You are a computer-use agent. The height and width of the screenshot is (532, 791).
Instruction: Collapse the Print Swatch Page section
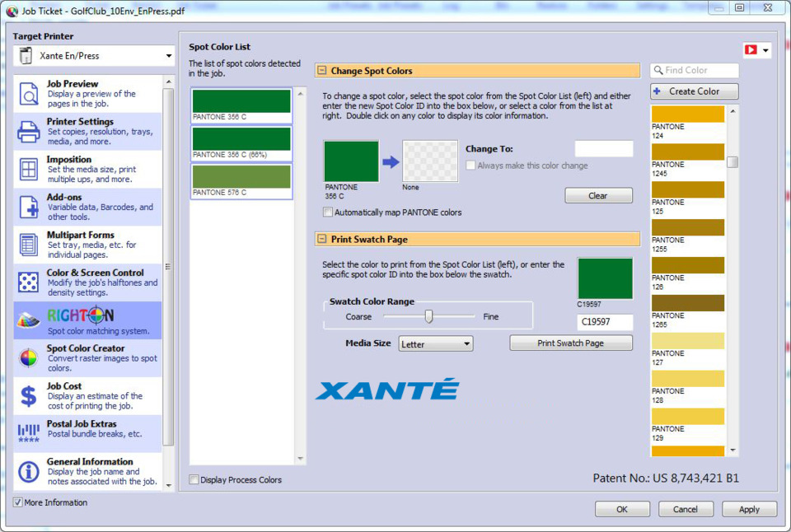pyautogui.click(x=322, y=239)
